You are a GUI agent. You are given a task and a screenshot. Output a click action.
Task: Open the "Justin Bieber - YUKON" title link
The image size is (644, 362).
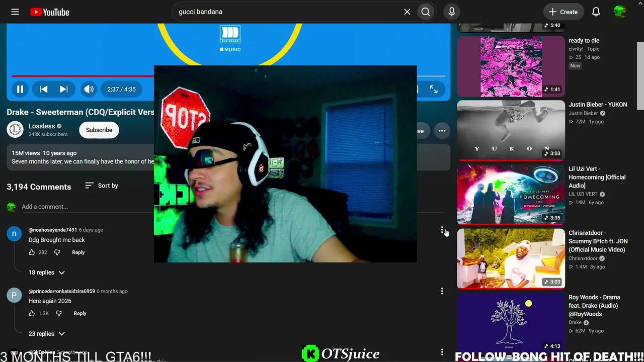(598, 105)
